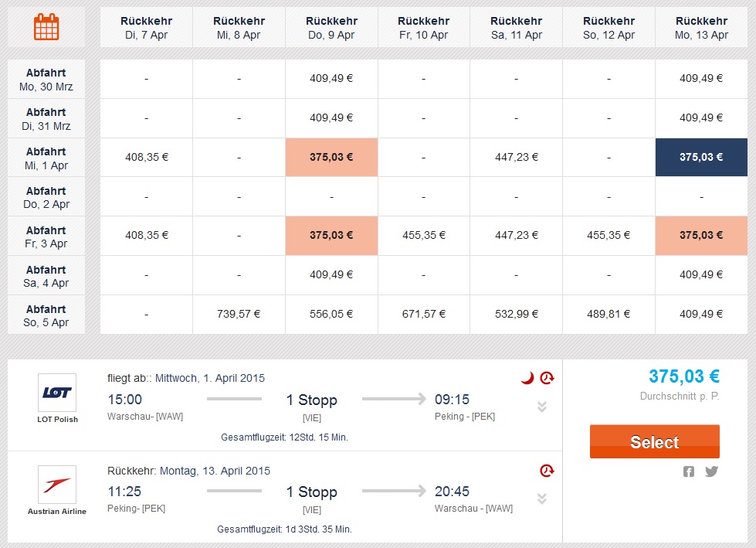Image resolution: width=756 pixels, height=548 pixels.
Task: Click the red clock icon on the return flight
Action: [x=547, y=471]
